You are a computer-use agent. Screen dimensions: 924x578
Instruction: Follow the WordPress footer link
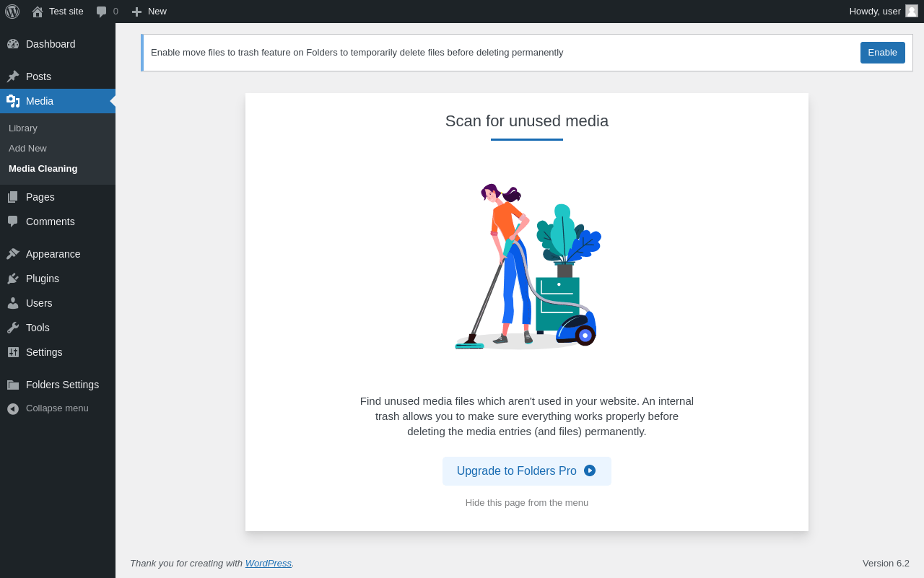tap(269, 563)
